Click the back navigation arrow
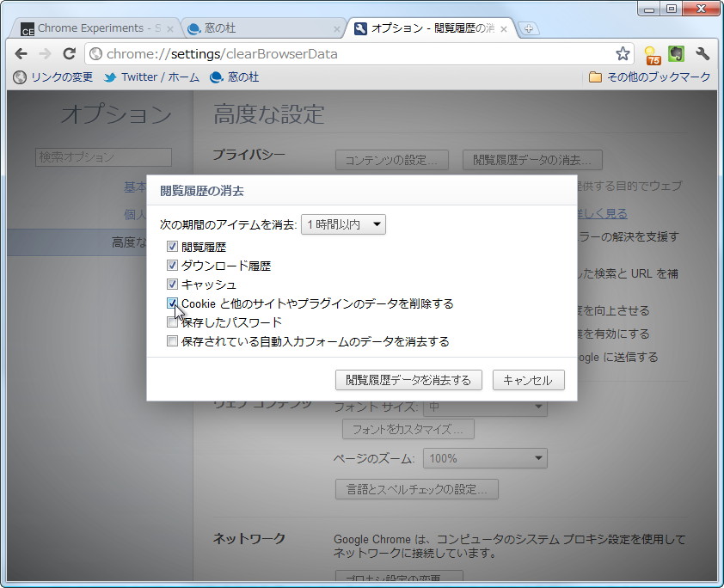This screenshot has width=724, height=588. (x=21, y=52)
